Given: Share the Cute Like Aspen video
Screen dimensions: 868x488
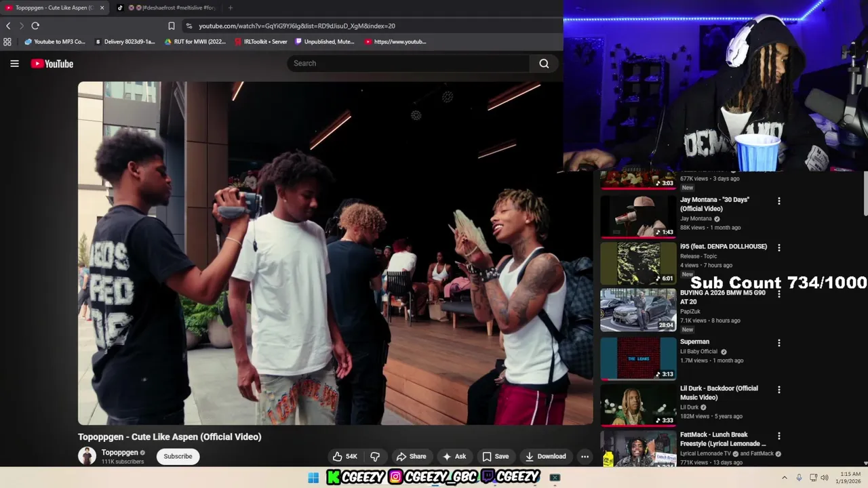Looking at the screenshot, I should pos(411,456).
